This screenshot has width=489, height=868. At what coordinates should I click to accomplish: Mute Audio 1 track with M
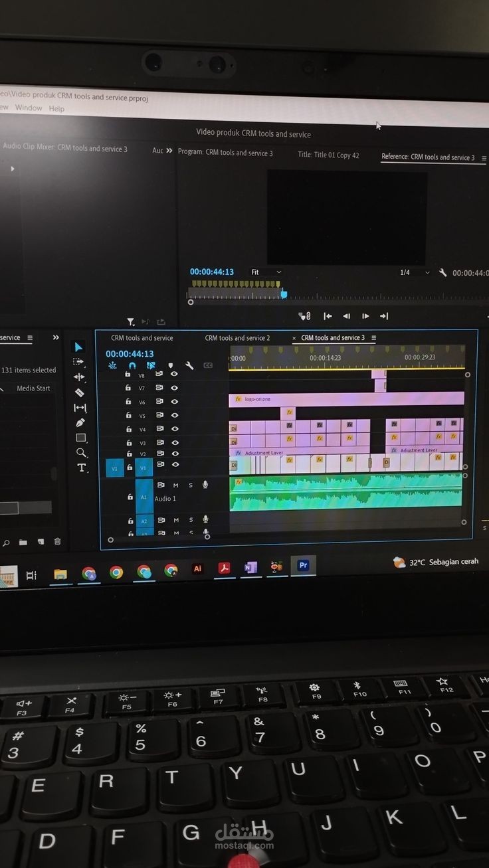[x=175, y=485]
